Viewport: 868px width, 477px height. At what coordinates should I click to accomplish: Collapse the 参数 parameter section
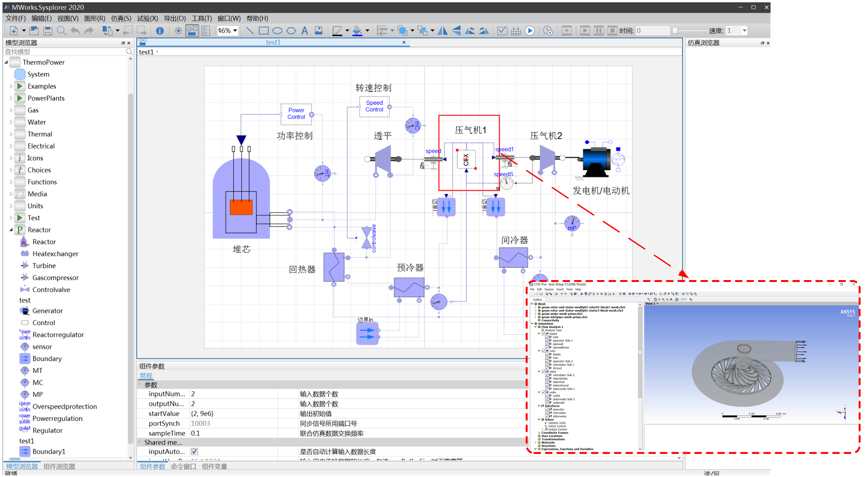tap(140, 384)
